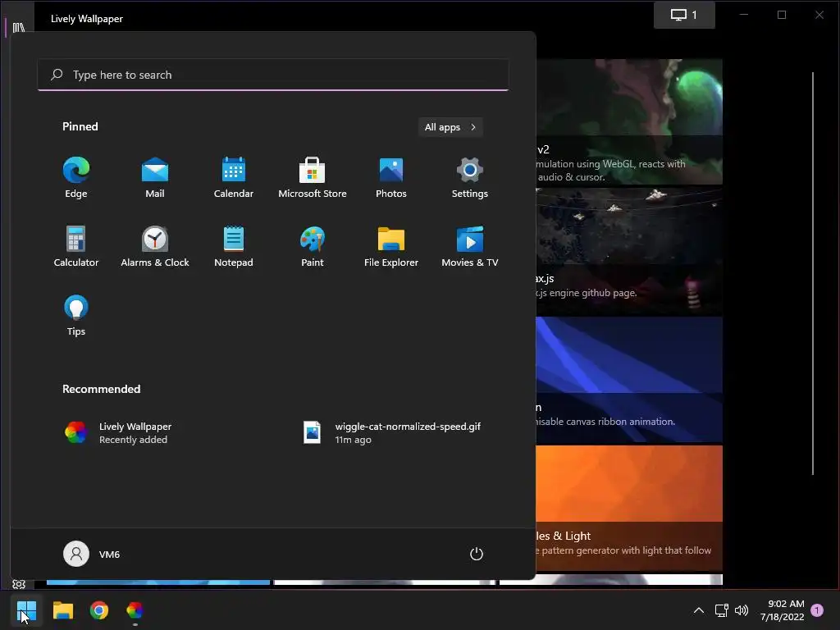
Task: Launch the Mail app
Action: coord(155,178)
